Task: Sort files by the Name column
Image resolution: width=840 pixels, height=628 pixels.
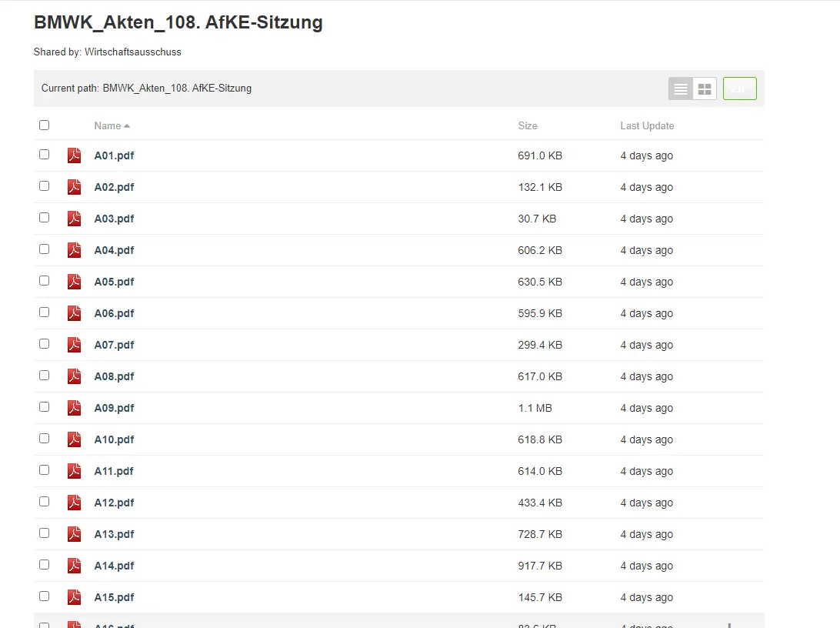Action: (x=108, y=125)
